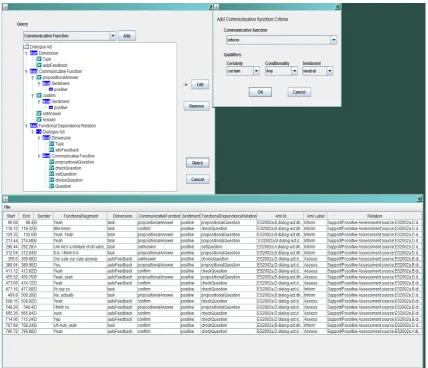Screen dimensions: 428x368
Task: Click Query window title bar icon
Action: [6, 7]
